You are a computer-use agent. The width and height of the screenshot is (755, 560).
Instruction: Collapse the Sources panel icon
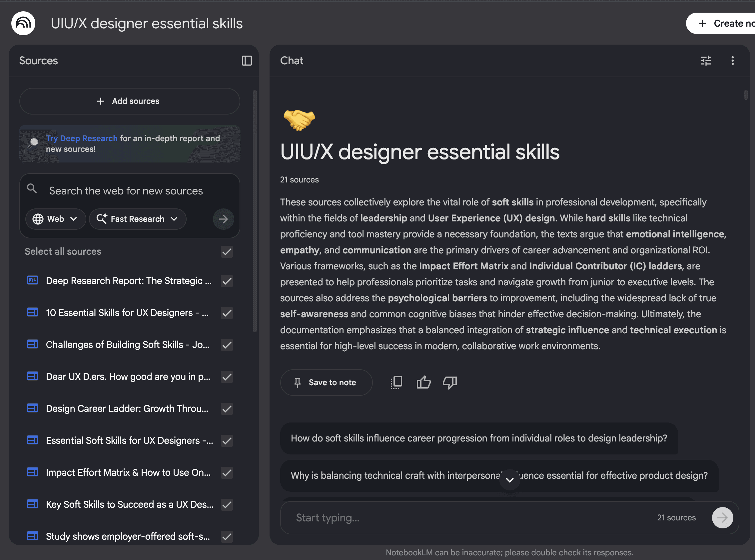(247, 61)
